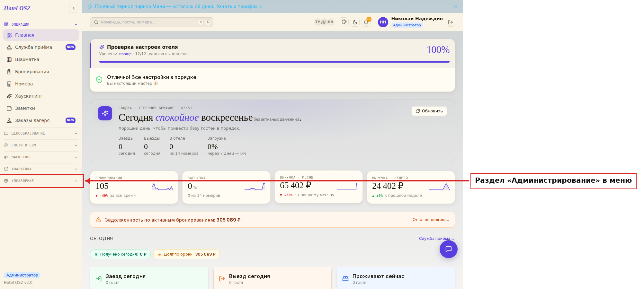The image size is (644, 289).
Task: Click the Бронирования clipboard icon
Action: pos(9,72)
